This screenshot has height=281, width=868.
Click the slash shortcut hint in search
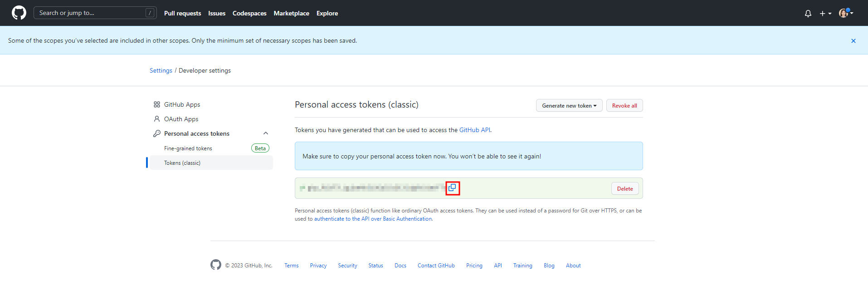click(150, 13)
